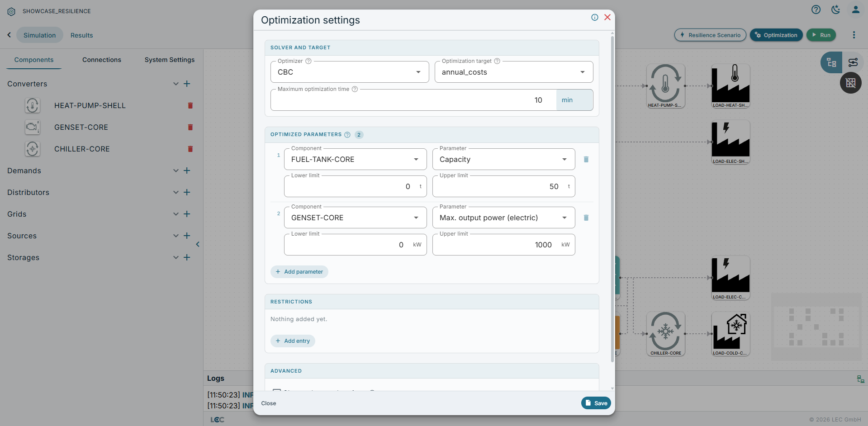Open the Optimizer CBC dropdown
Viewport: 868px width, 426px height.
(350, 72)
